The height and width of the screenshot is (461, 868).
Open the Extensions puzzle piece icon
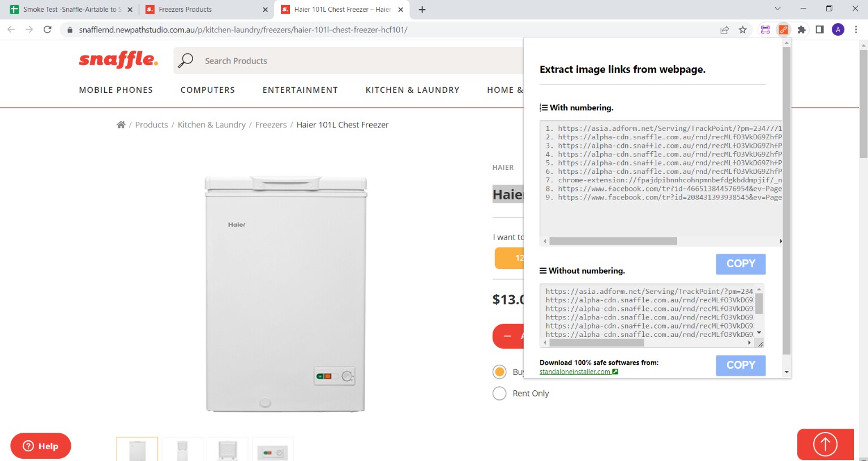pos(801,29)
